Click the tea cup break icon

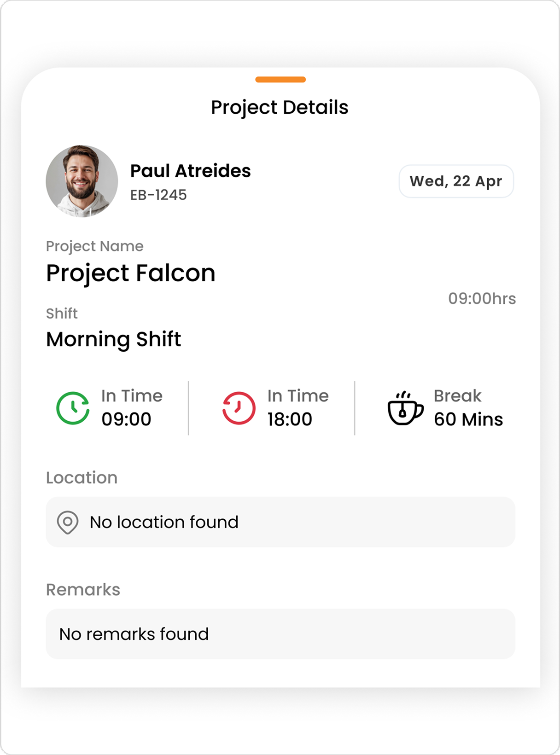[x=405, y=408]
